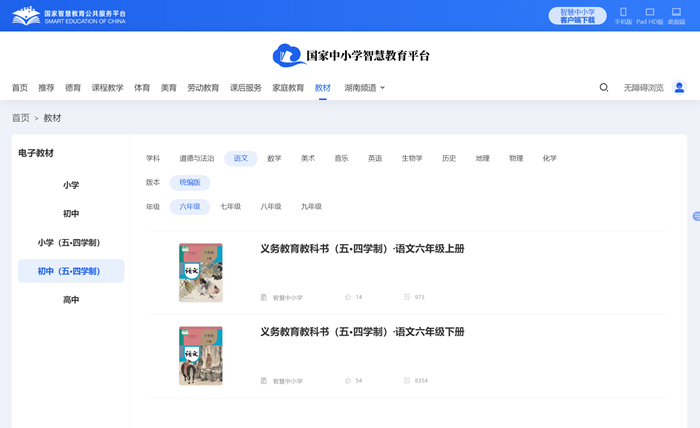This screenshot has width=700, height=428.
Task: Select 初中（五·四学制） in the sidebar
Action: (x=71, y=271)
